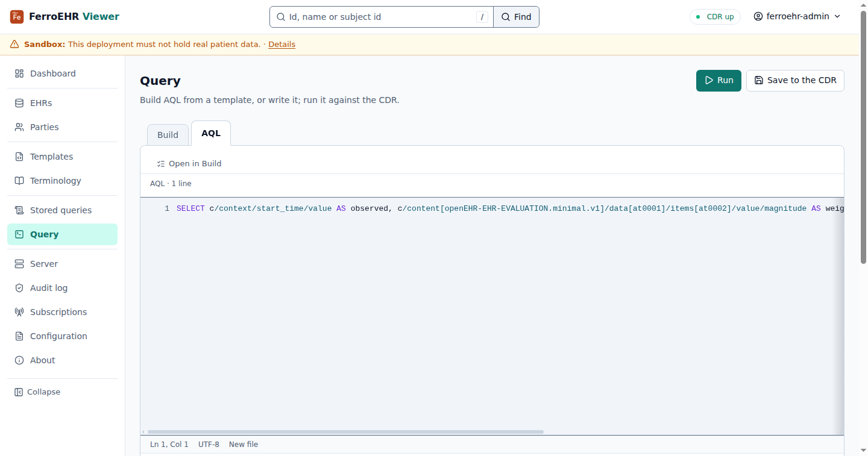Image resolution: width=868 pixels, height=456 pixels.
Task: Navigate to Subscriptions in the sidebar
Action: [62, 312]
